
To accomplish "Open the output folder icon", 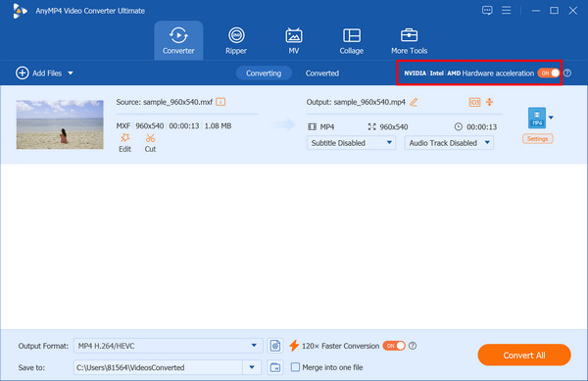I will (x=275, y=367).
